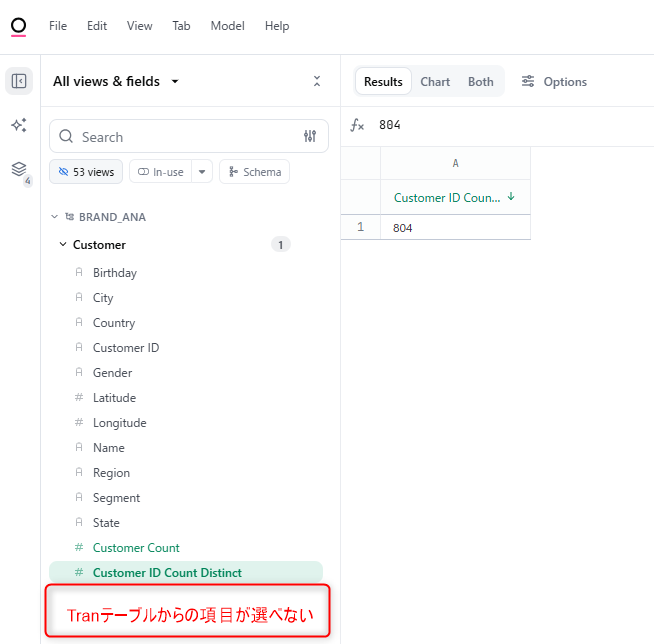Viewport: 654px width, 644px height.
Task: Open the Edit menu
Action: tap(97, 26)
